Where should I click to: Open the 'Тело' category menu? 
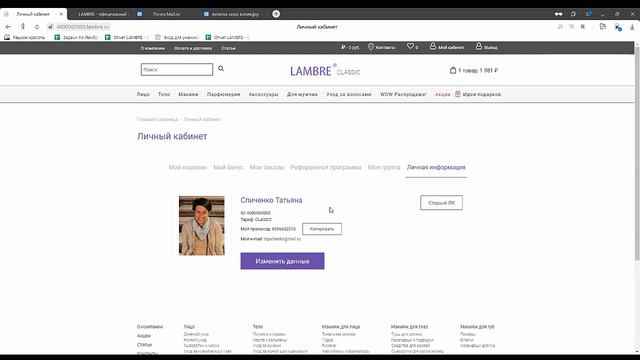tap(164, 94)
